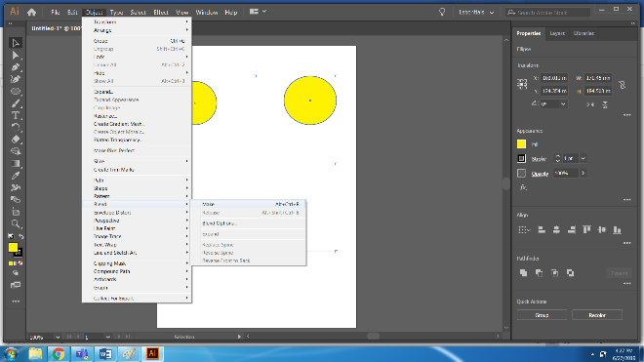Choose Blend Options... in submenu
This screenshot has height=362, width=644.
click(249, 223)
